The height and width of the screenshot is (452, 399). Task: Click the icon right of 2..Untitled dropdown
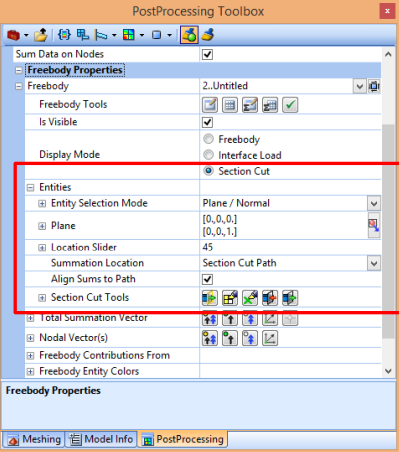point(374,87)
